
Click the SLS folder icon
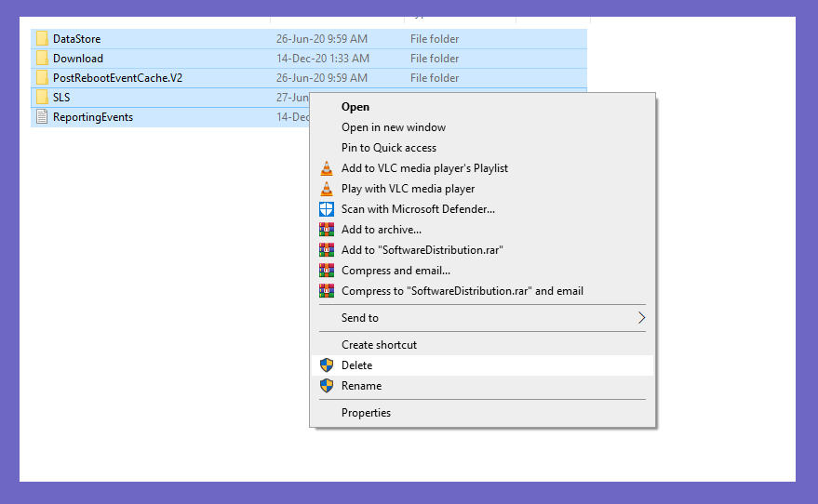tap(42, 97)
